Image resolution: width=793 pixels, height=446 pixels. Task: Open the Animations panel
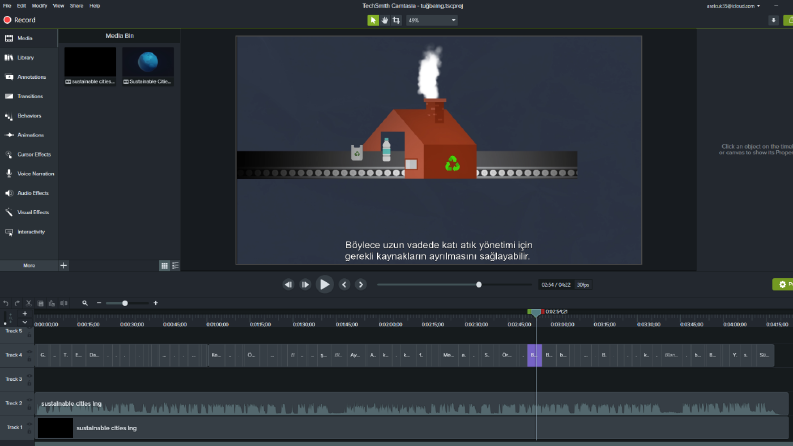[x=30, y=135]
